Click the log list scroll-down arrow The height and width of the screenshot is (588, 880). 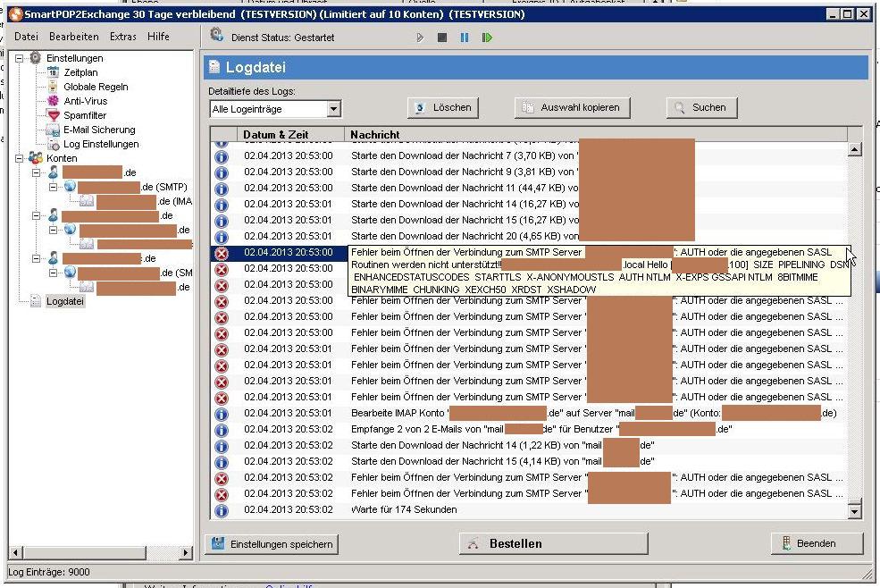pyautogui.click(x=854, y=512)
